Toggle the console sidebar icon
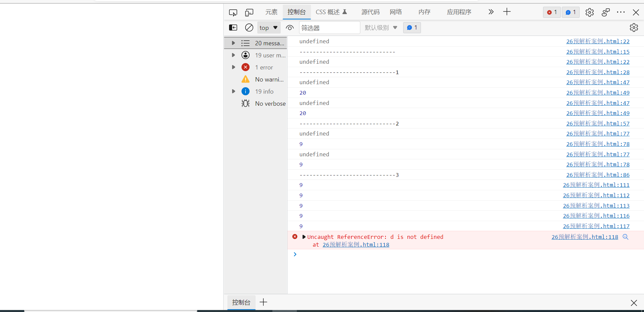Image resolution: width=644 pixels, height=312 pixels. click(233, 28)
